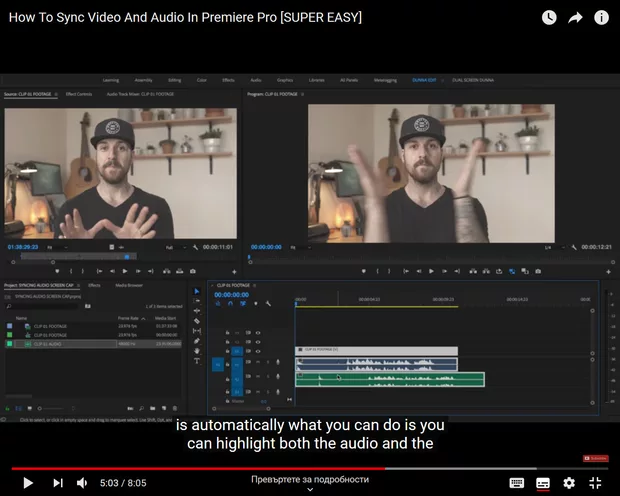Seek using the red video progress bar
The height and width of the screenshot is (496, 620).
pyautogui.click(x=200, y=468)
